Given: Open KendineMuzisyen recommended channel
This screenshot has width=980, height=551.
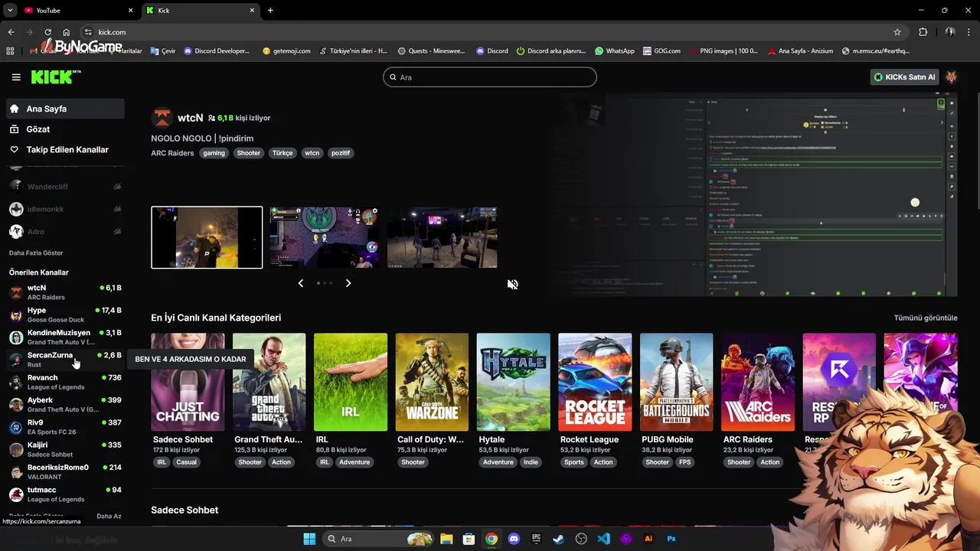Looking at the screenshot, I should coord(65,337).
